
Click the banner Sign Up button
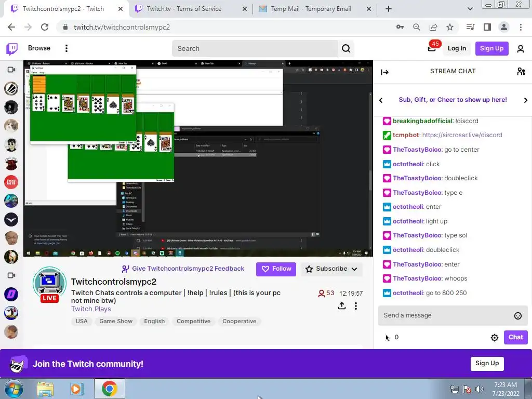487,364
